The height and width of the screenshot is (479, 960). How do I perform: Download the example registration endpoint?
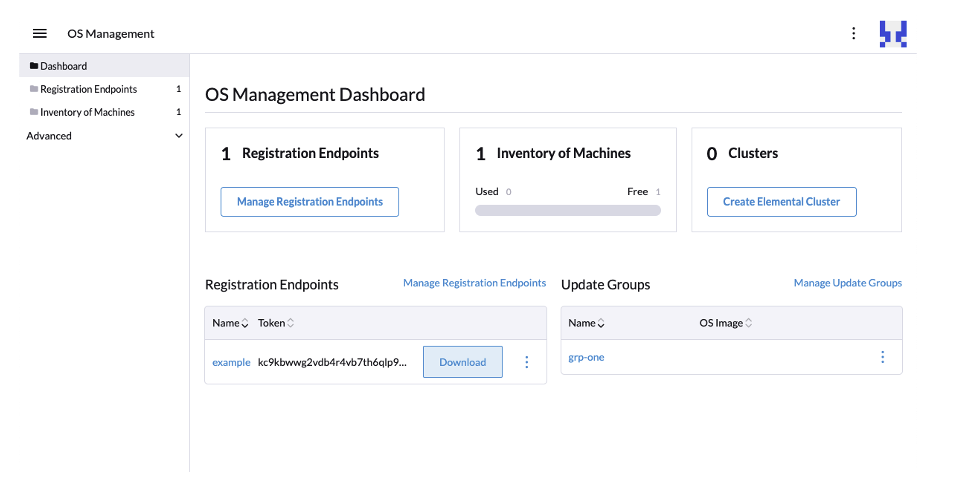[x=462, y=362]
